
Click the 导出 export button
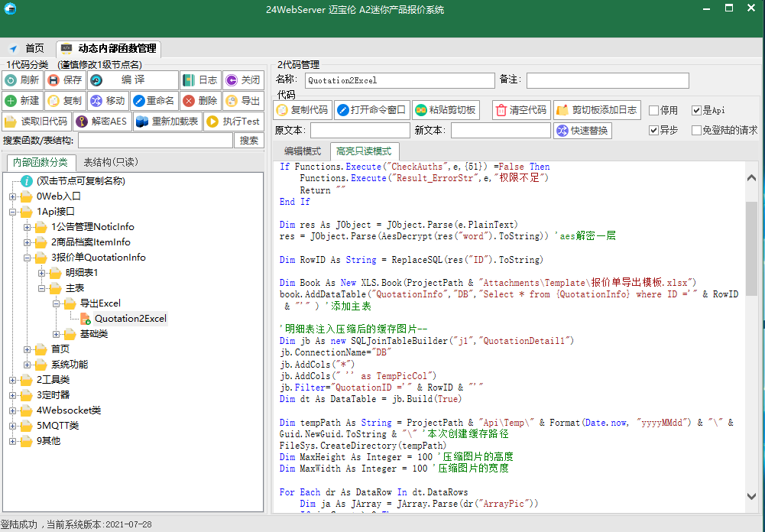244,101
